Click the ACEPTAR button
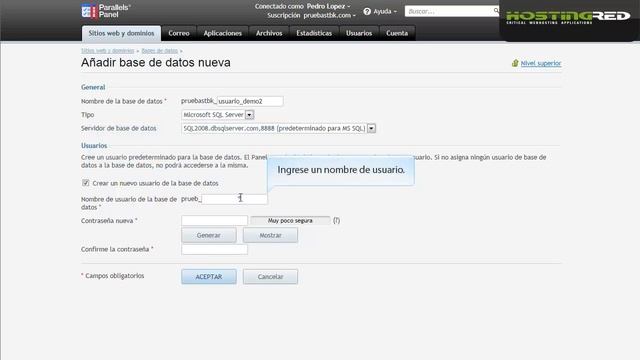The width and height of the screenshot is (640, 360). point(209,277)
